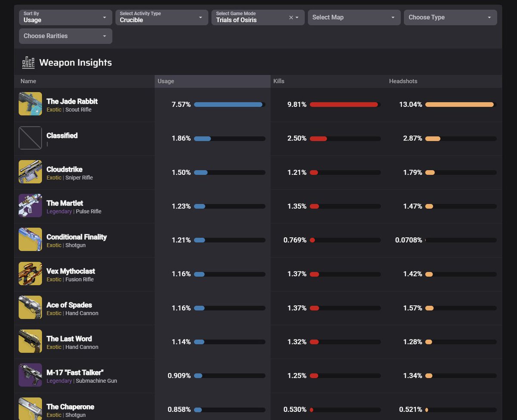
Task: Click The Jade Rabbit red kills bar
Action: (x=344, y=105)
